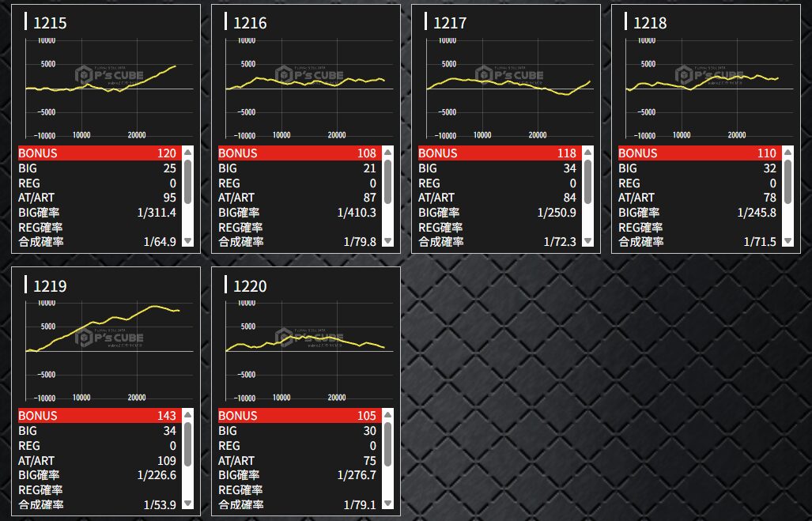The height and width of the screenshot is (521, 812).
Task: Click scroll-down arrow in machine 1218 stats
Action: (x=788, y=241)
